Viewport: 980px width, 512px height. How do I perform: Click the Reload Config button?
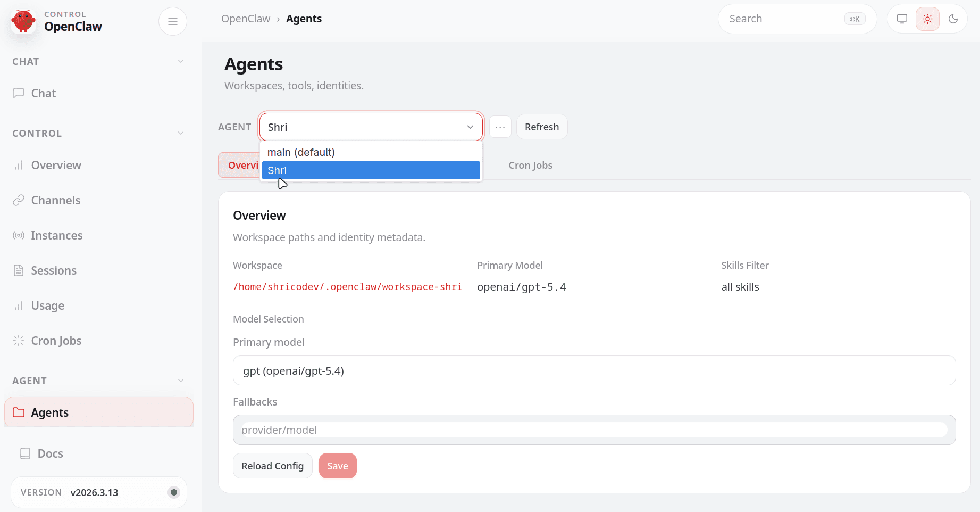click(x=272, y=466)
